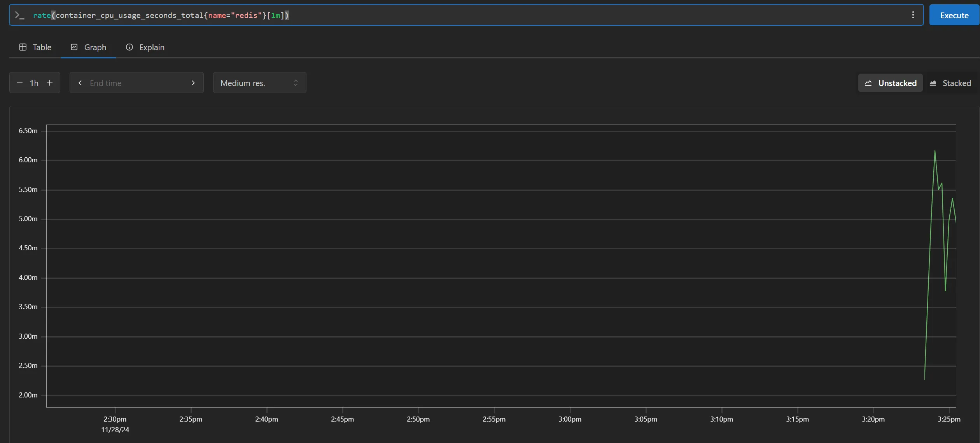Click the query prompt terminal icon
980x443 pixels.
pos(19,15)
